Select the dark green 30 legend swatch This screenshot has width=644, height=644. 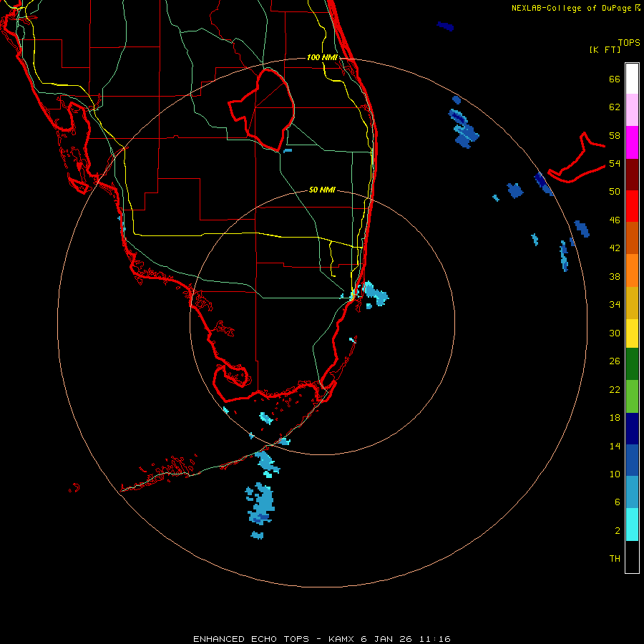pyautogui.click(x=632, y=364)
